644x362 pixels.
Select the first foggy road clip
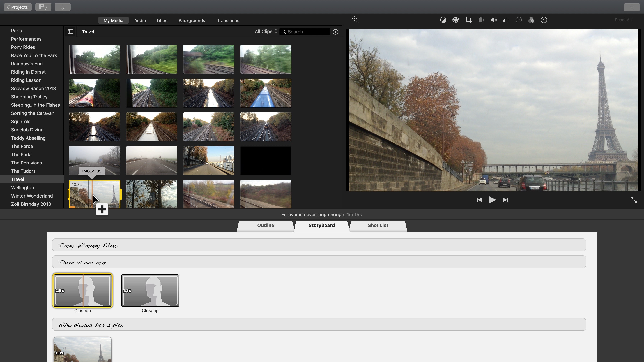(x=94, y=160)
